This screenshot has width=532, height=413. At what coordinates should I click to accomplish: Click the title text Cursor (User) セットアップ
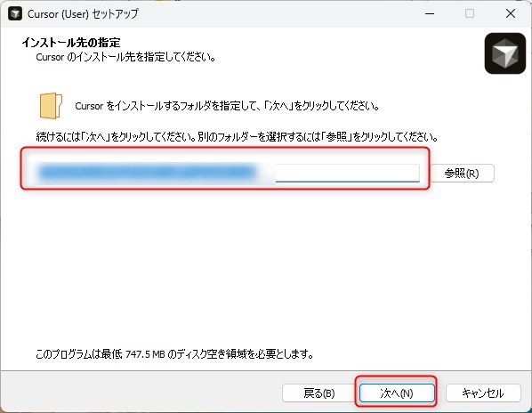click(83, 14)
